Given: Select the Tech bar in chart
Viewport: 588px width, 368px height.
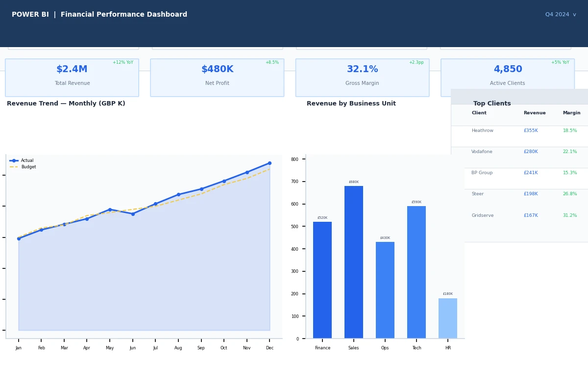Looking at the screenshot, I should 416,272.
